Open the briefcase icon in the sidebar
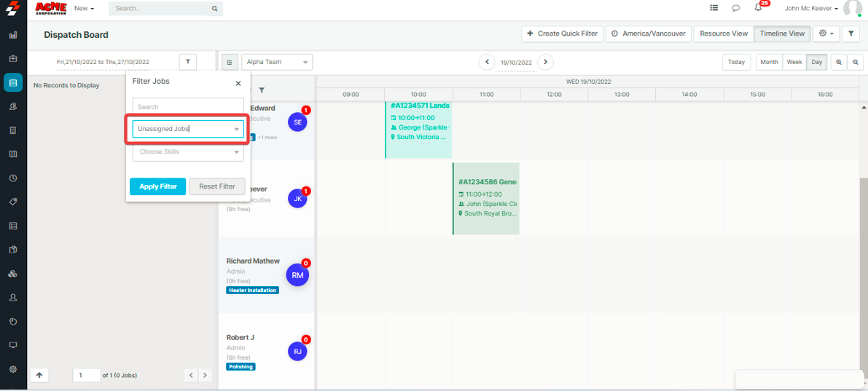The image size is (868, 391). click(x=13, y=59)
